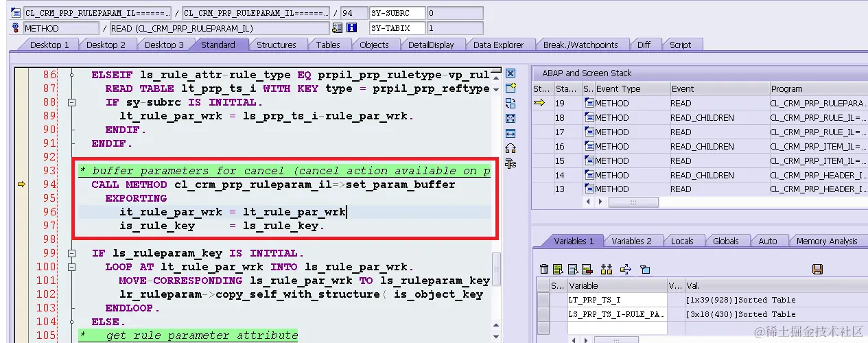Switch to the Desktop 1 tab
The width and height of the screenshot is (868, 343).
tap(49, 45)
